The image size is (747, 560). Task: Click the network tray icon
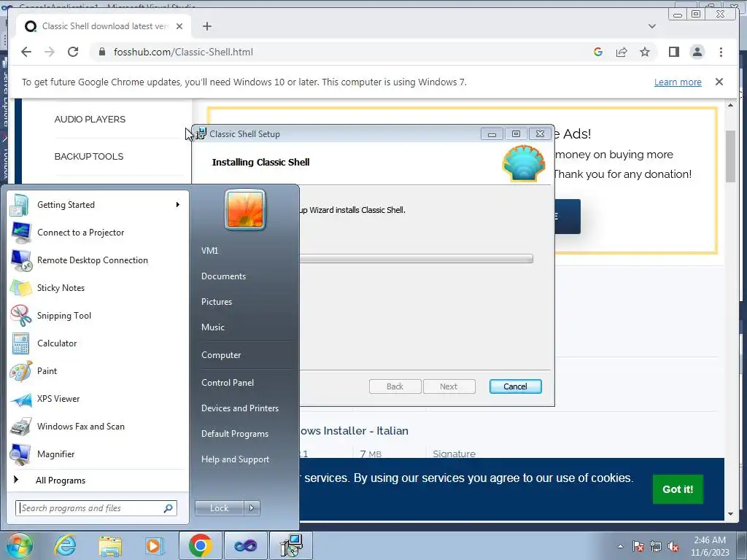click(656, 547)
